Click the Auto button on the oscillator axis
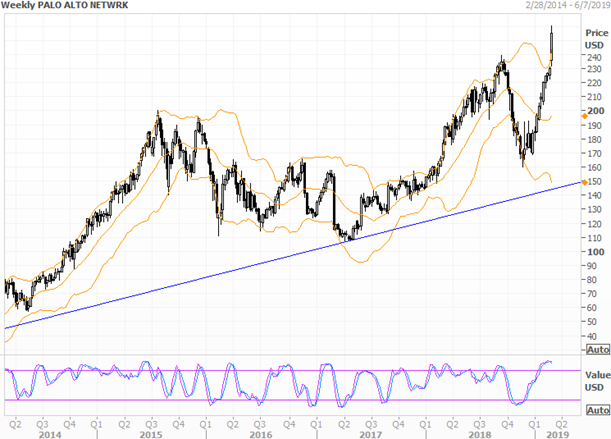 click(597, 408)
